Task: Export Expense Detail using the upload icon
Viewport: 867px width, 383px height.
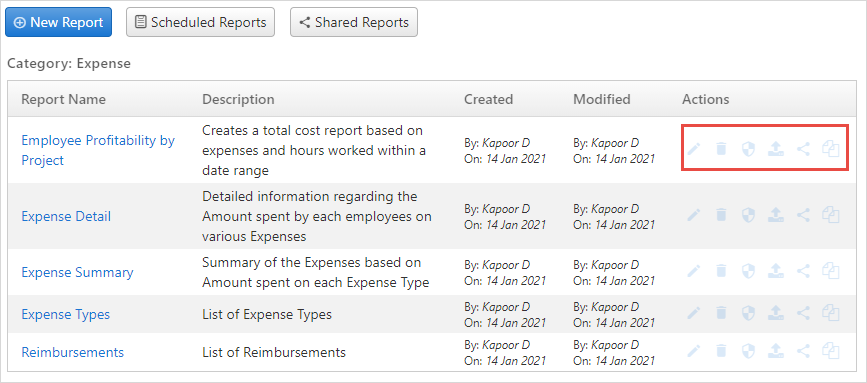Action: tap(776, 214)
